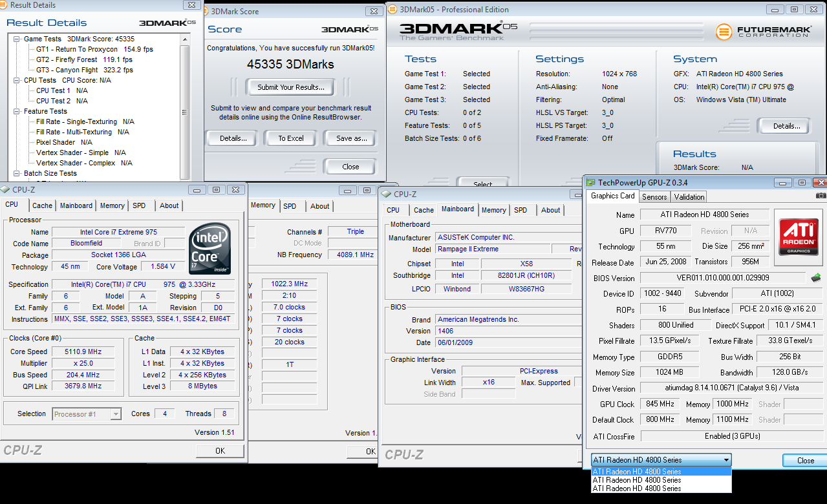
Task: Export score with To Excel button
Action: pos(291,138)
